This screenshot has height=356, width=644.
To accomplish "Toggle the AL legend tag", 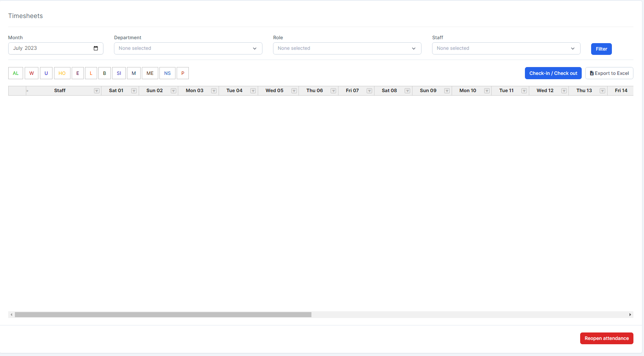I will tap(16, 73).
